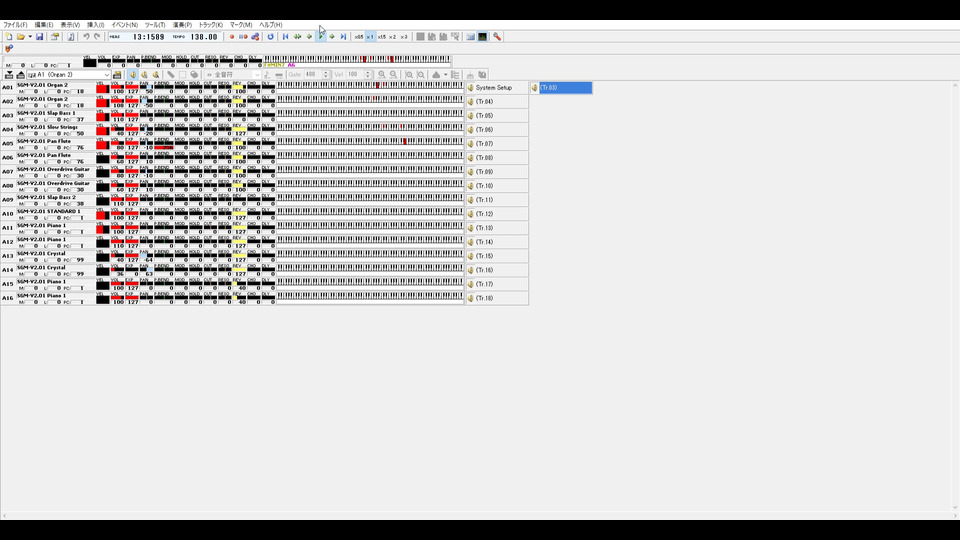Select the System Setup track button

pyautogui.click(x=497, y=88)
